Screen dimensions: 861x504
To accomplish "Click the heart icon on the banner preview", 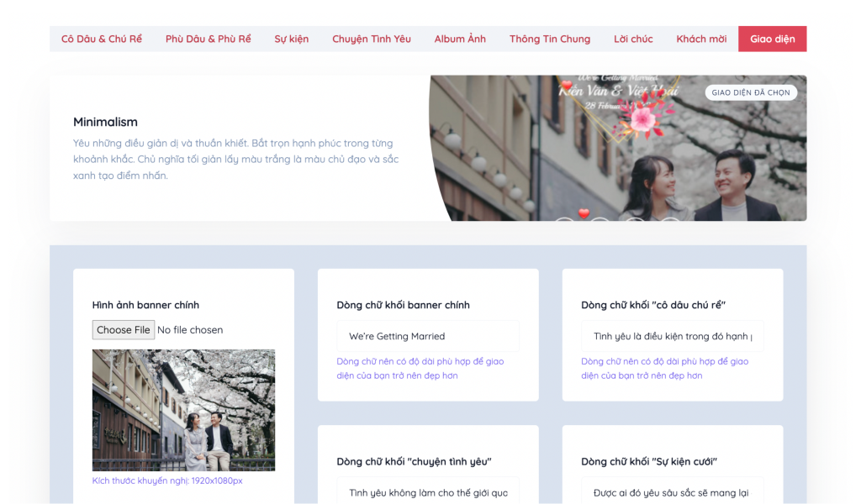I will (x=584, y=213).
